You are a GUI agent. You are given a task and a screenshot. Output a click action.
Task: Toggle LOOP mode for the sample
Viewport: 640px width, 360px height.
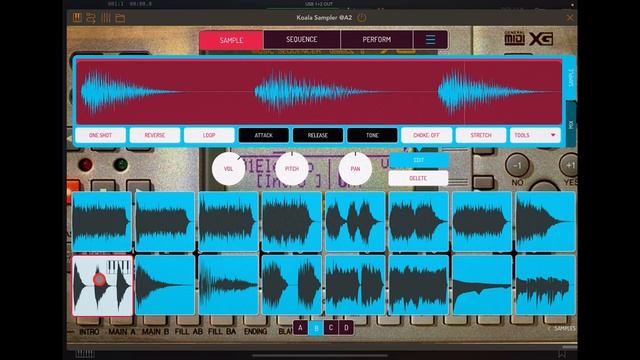209,135
